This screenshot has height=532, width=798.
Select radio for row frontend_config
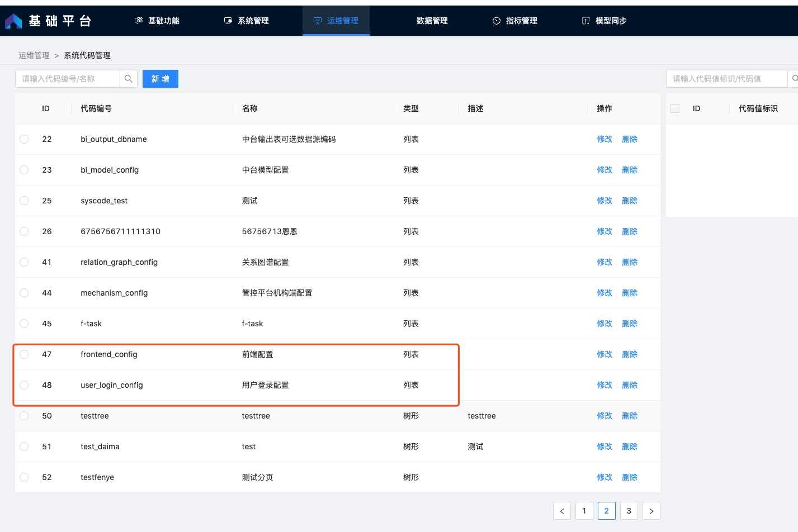coord(24,354)
